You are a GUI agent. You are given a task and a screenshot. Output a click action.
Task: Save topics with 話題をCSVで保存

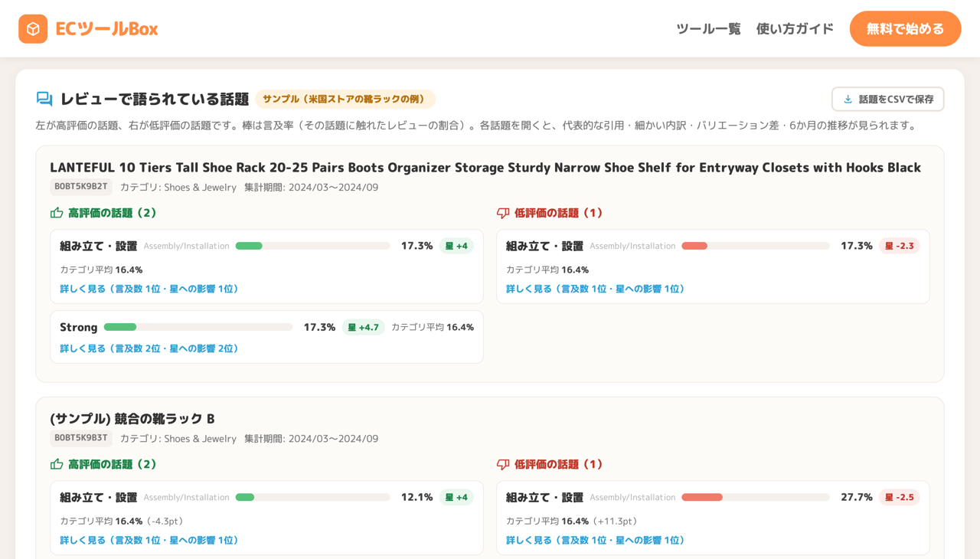pos(888,100)
